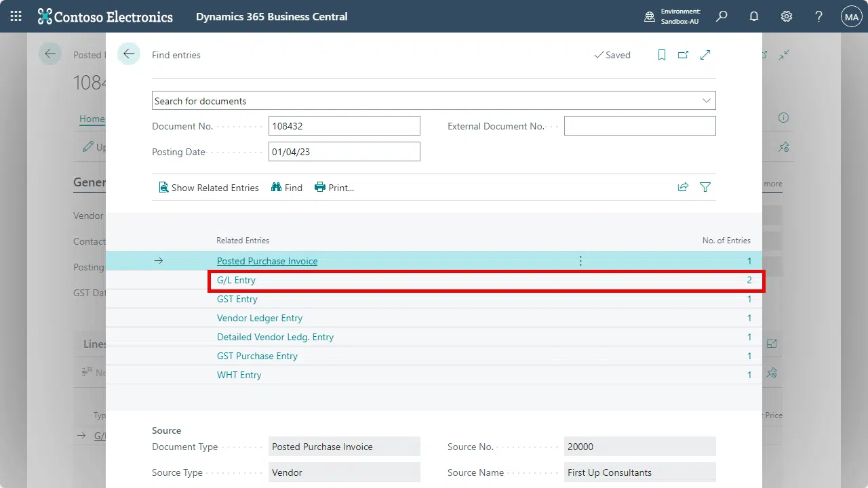Click Show Related Entries action
The height and width of the screenshot is (488, 868).
tap(209, 188)
